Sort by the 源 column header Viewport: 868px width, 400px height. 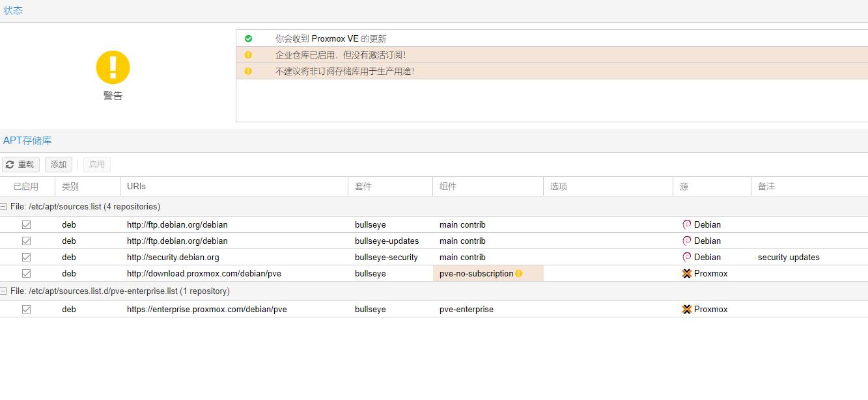pos(712,187)
